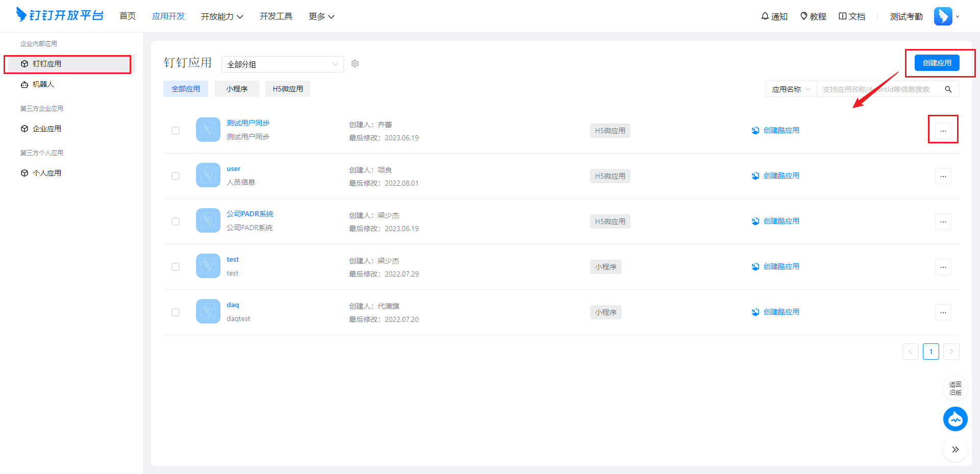Click 返回旧版 floating button
The width and height of the screenshot is (980, 474).
click(955, 388)
